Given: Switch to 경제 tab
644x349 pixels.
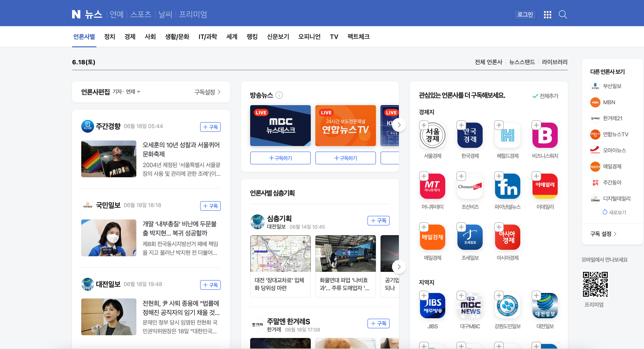Looking at the screenshot, I should pos(130,37).
